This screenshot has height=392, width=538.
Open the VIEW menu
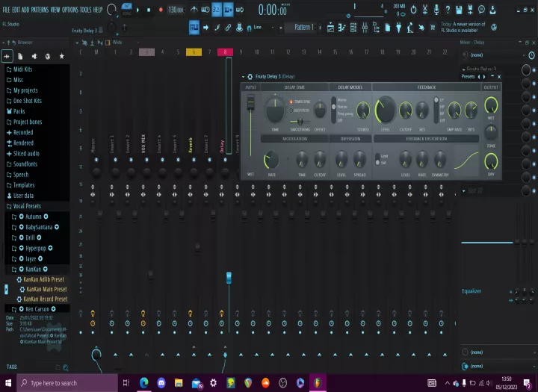[x=55, y=10]
